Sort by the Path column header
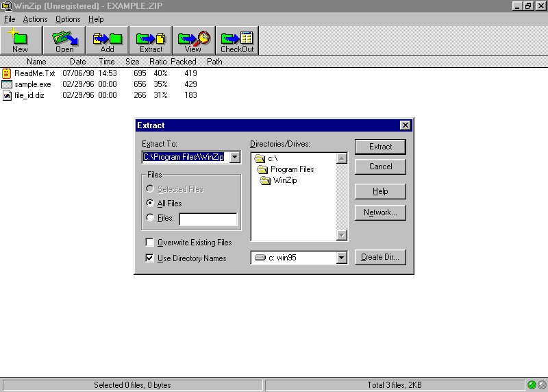The height and width of the screenshot is (392, 548). tap(214, 62)
